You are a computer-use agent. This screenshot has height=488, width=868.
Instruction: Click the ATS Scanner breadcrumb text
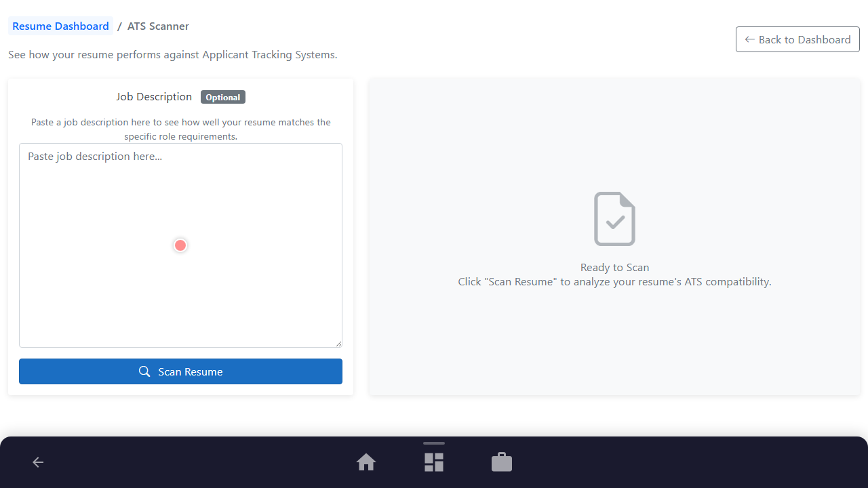158,26
